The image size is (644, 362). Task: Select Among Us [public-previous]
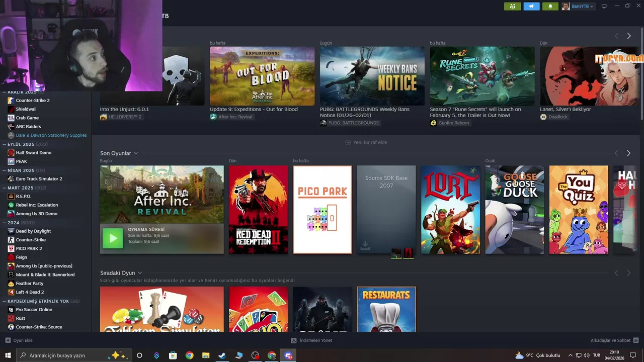[45, 266]
